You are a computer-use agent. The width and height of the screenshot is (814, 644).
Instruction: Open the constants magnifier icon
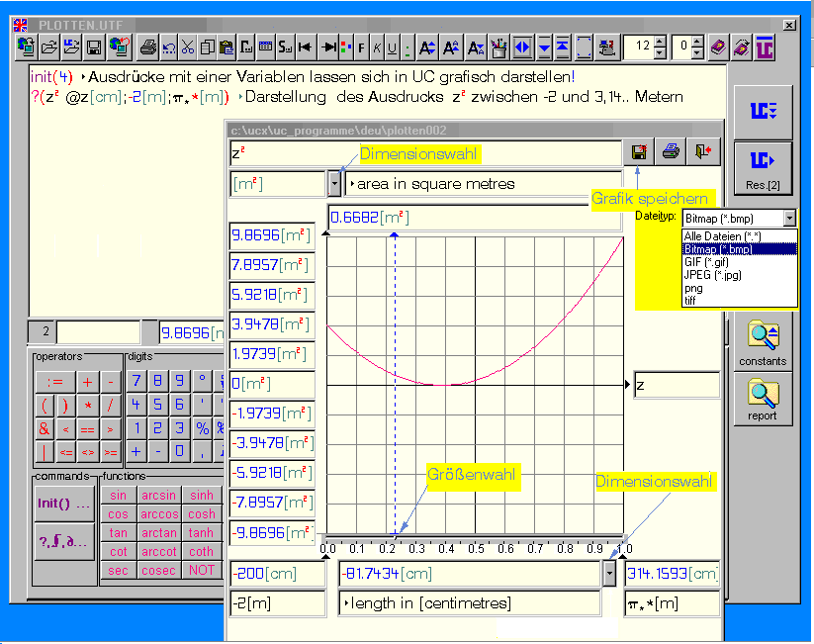[x=763, y=342]
